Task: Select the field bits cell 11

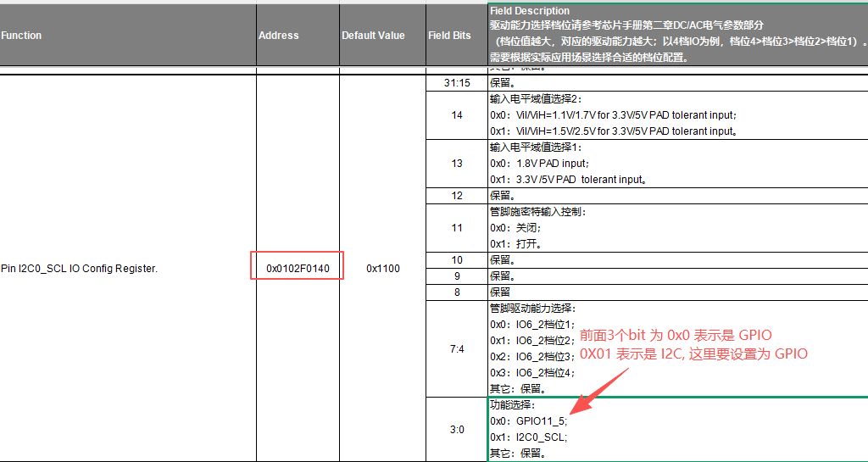Action: [x=457, y=227]
